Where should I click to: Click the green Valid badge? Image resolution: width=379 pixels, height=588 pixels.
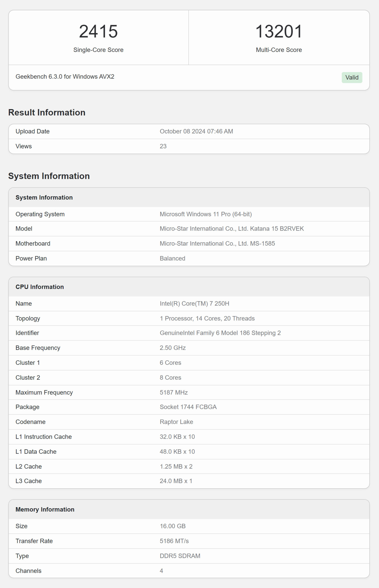click(352, 77)
